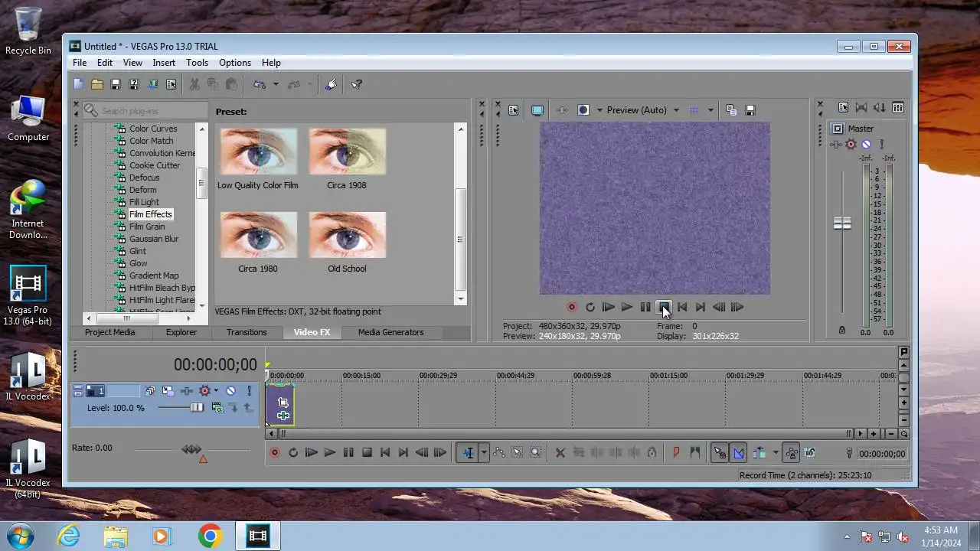980x551 pixels.
Task: Toggle Solo on video track 1
Action: point(249,391)
